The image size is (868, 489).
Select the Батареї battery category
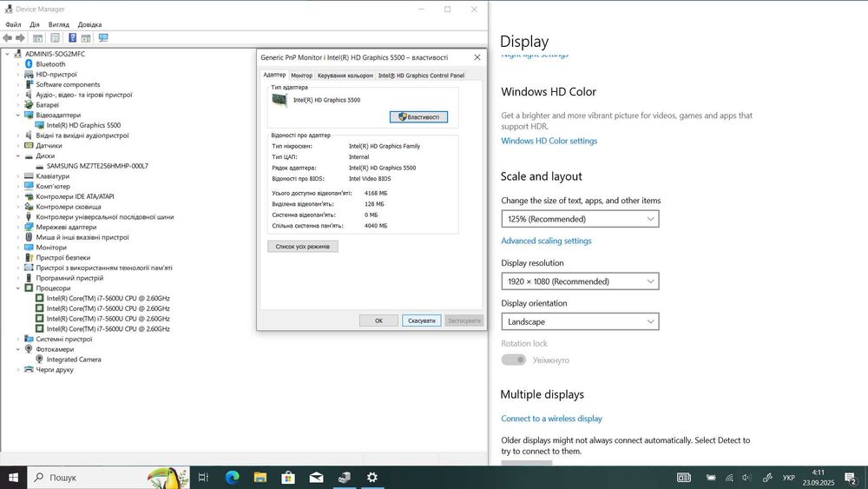tap(47, 105)
